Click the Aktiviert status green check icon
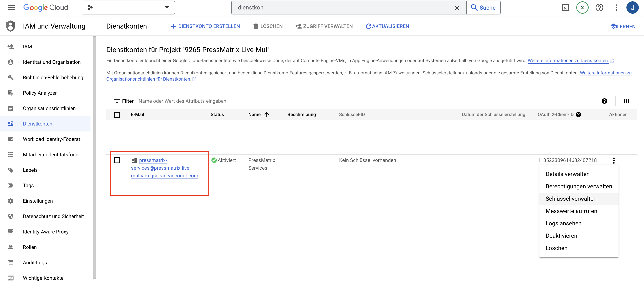Image resolution: width=644 pixels, height=283 pixels. pos(214,160)
